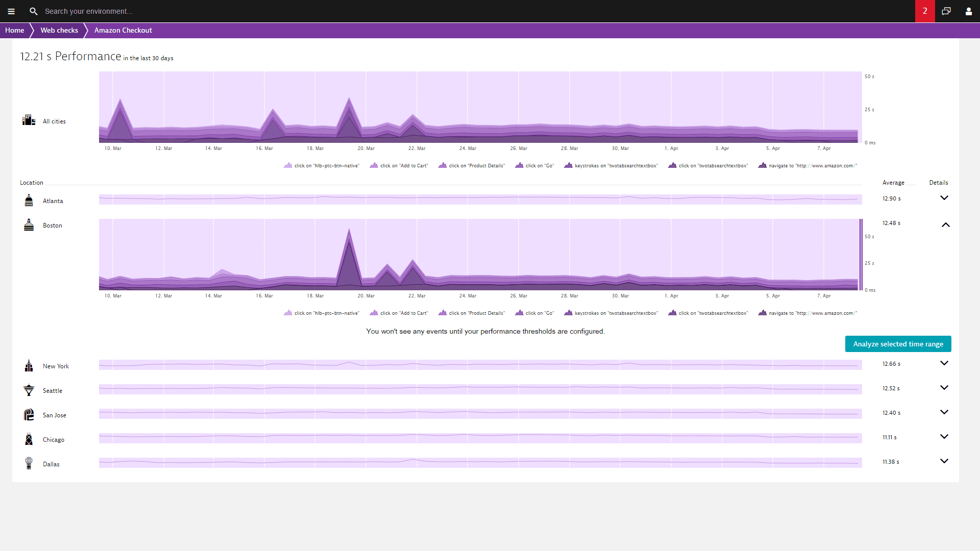Expand Seattle details chevron

[944, 388]
